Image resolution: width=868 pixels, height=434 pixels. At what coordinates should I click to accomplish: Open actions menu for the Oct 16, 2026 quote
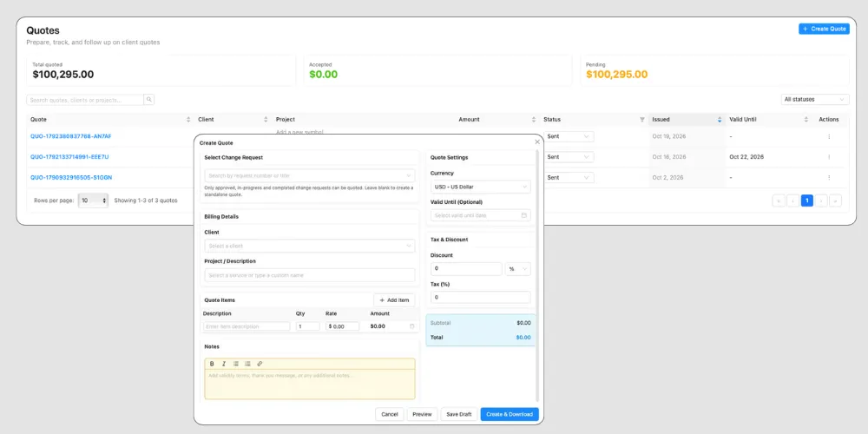[x=829, y=156]
